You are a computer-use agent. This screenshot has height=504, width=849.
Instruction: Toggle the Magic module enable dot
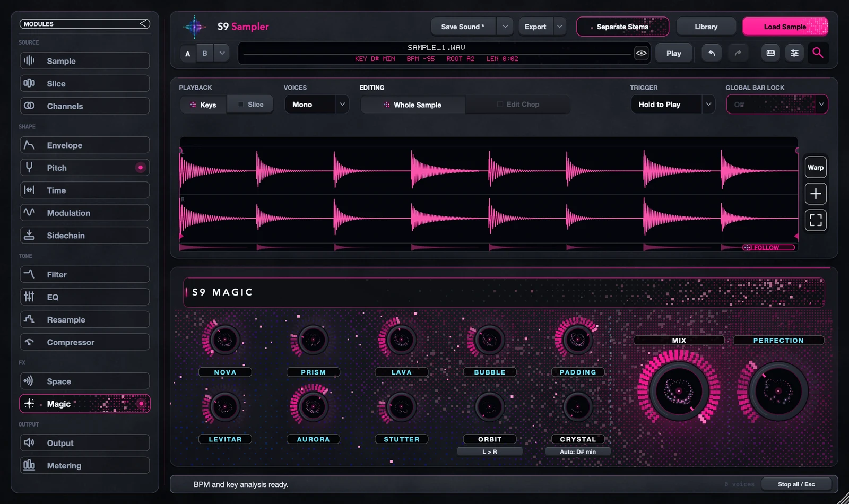[141, 404]
